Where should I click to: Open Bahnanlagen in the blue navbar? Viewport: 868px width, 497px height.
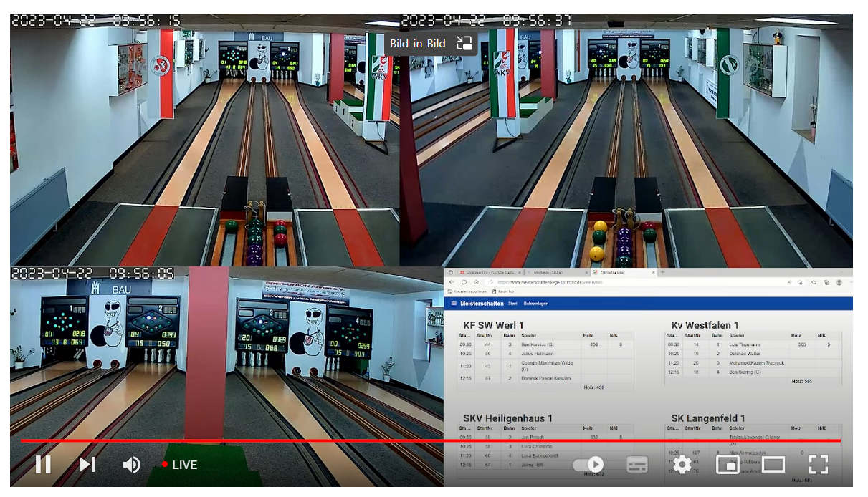(535, 304)
